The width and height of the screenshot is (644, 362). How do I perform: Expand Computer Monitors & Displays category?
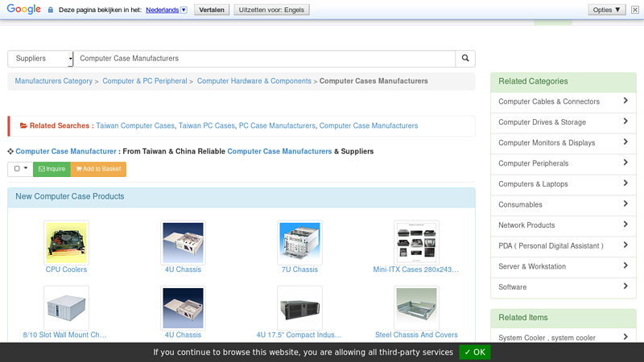coord(563,143)
